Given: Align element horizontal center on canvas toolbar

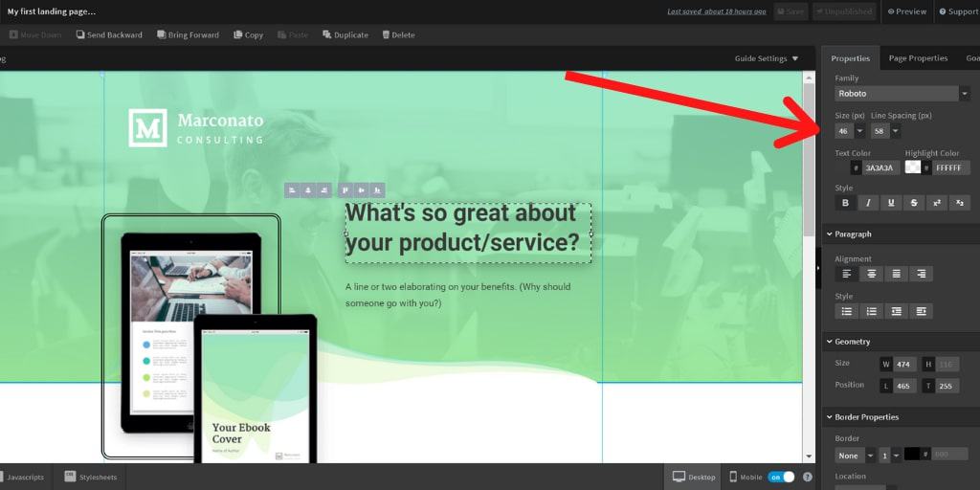Looking at the screenshot, I should pyautogui.click(x=307, y=190).
